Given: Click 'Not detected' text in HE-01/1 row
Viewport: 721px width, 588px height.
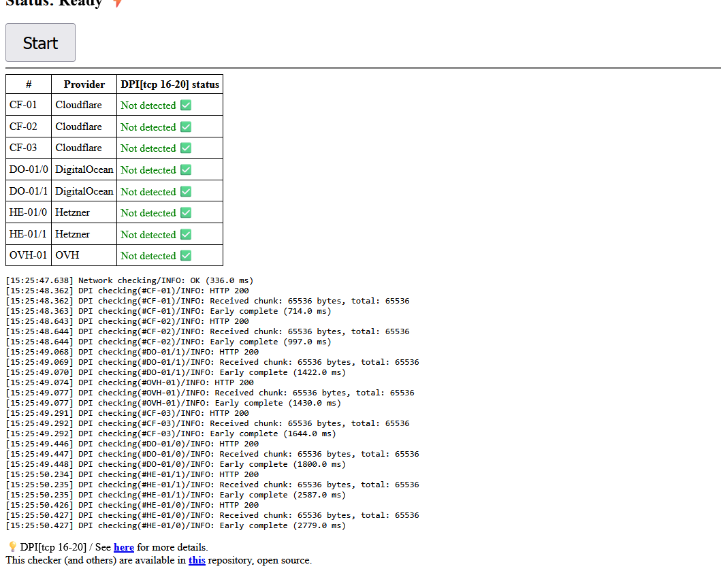Looking at the screenshot, I should [x=148, y=235].
